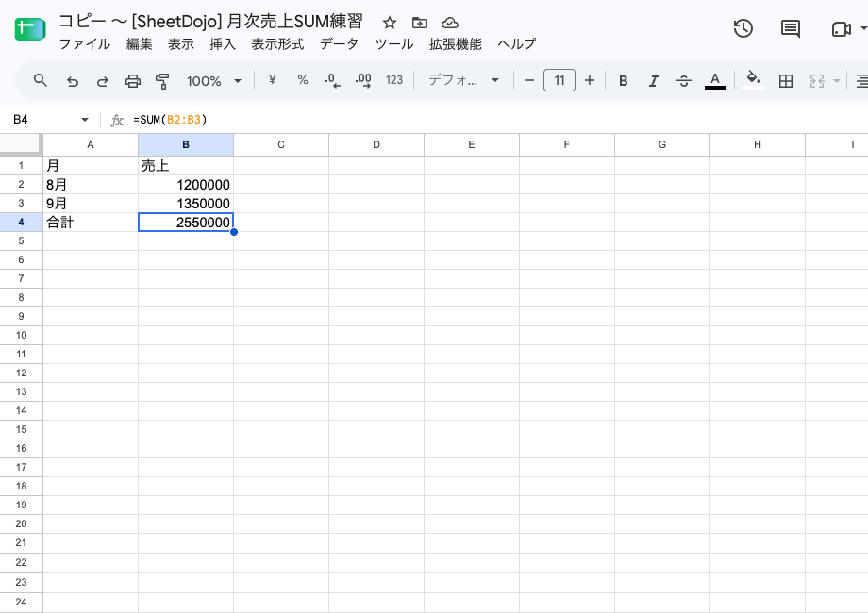
Task: Undo the last action
Action: (x=73, y=81)
